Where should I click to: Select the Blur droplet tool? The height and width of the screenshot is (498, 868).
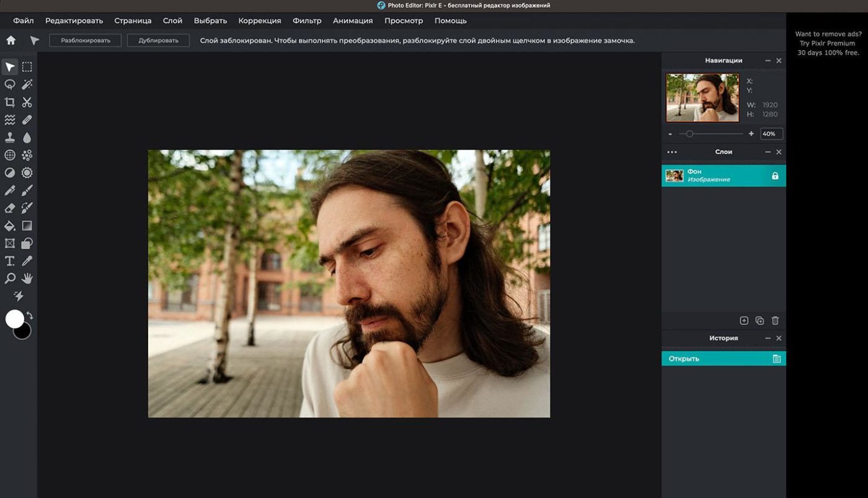[27, 138]
